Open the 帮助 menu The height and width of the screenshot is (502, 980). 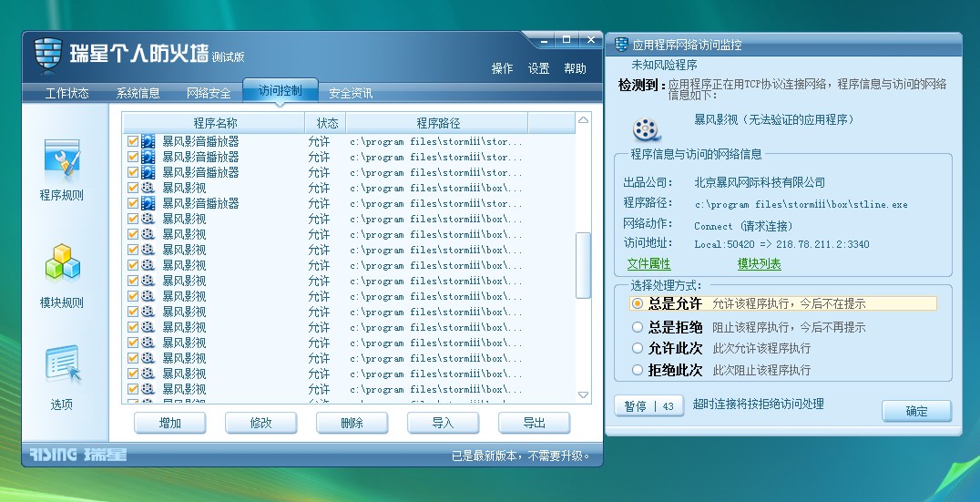(575, 68)
